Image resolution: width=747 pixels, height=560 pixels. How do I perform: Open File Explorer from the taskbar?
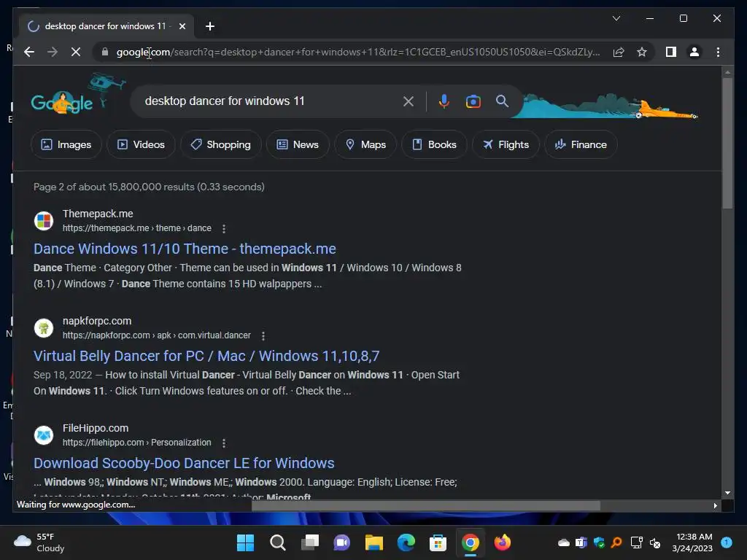(374, 542)
